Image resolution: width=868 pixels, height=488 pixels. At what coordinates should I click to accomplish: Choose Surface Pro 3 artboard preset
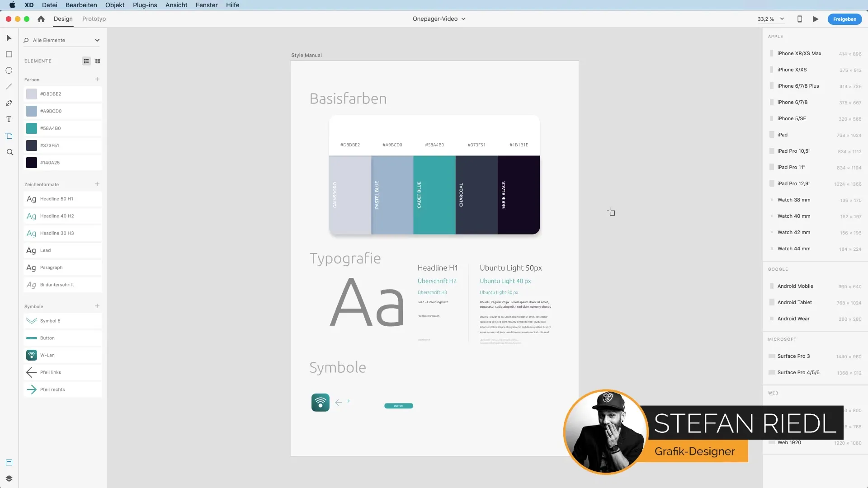[x=815, y=356]
